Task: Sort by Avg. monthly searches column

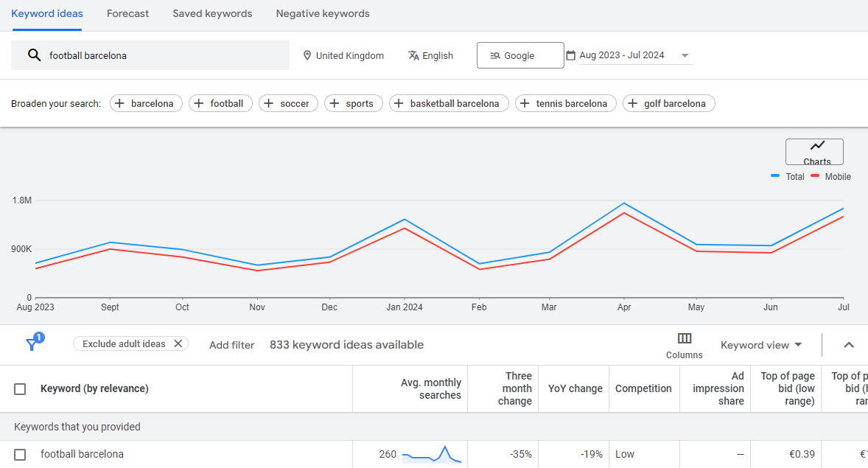Action: click(430, 389)
